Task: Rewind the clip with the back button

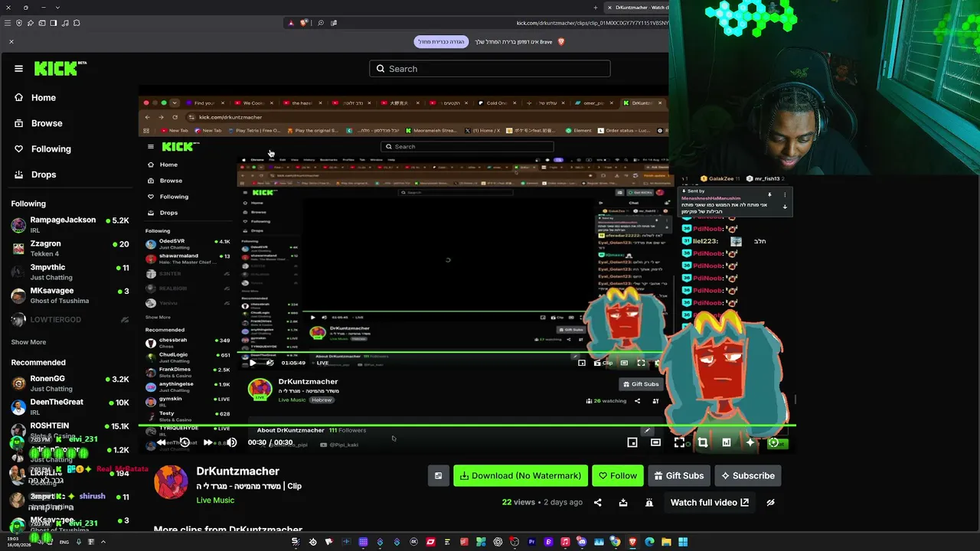Action: click(161, 442)
